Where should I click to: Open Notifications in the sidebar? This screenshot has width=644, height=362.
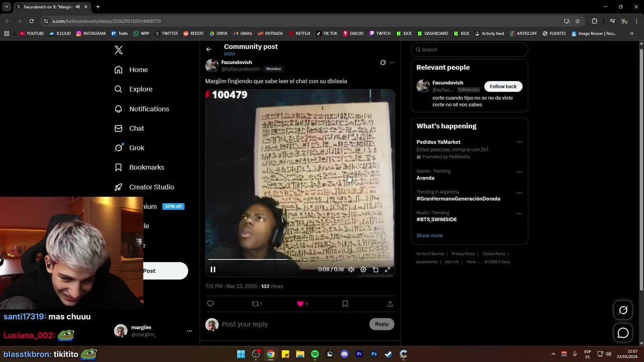142,109
